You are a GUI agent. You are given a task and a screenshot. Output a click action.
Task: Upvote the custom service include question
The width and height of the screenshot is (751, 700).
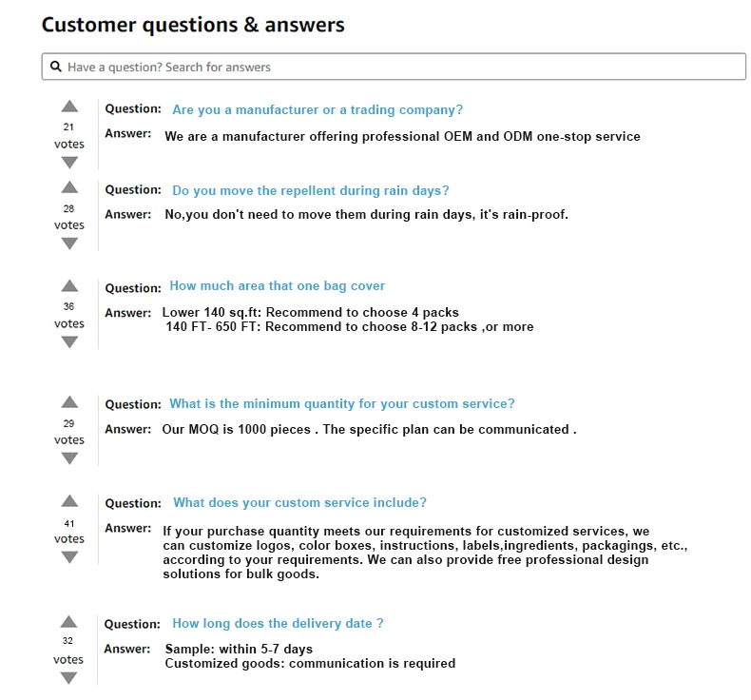point(69,501)
